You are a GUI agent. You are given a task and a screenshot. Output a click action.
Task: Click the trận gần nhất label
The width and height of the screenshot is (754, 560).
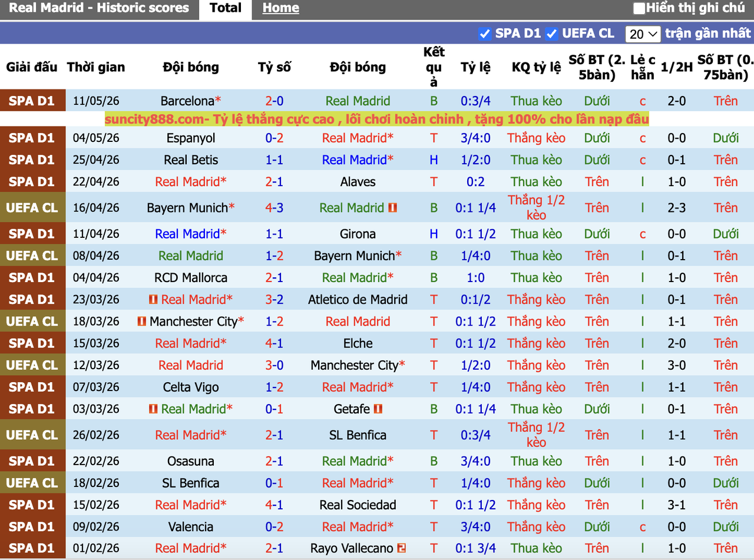click(x=707, y=34)
